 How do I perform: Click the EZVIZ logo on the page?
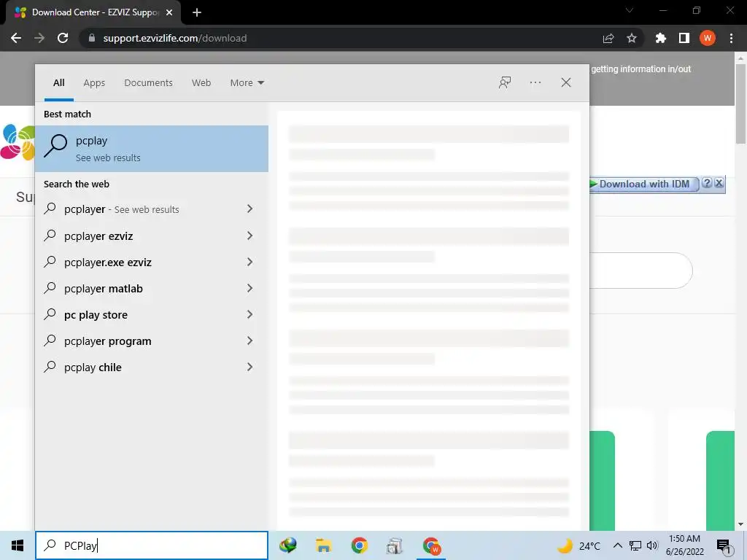pos(18,142)
